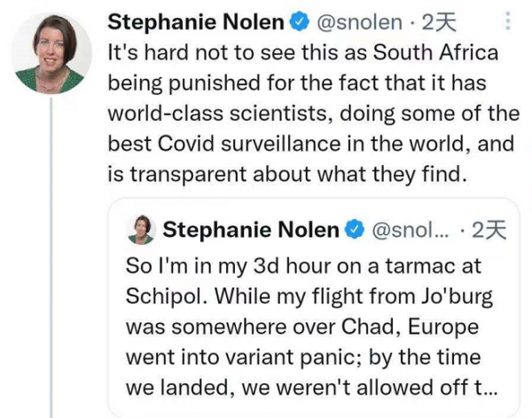Image resolution: width=532 pixels, height=418 pixels.
Task: Click the line "is transparent about what they find."
Action: 286,174
